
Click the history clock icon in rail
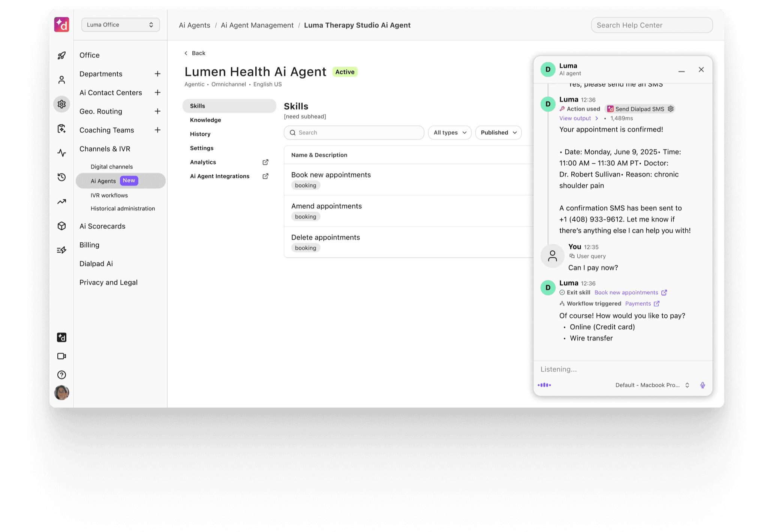coord(61,177)
